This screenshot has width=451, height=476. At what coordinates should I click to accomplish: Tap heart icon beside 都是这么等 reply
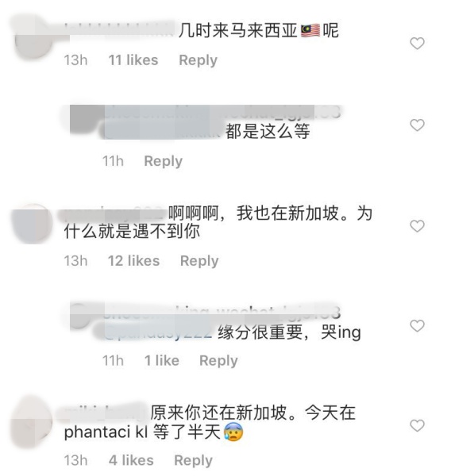pos(417,125)
